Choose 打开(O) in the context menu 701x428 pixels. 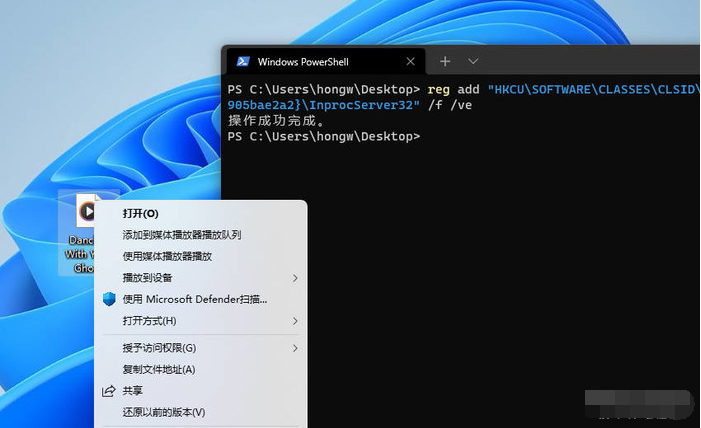coord(140,213)
